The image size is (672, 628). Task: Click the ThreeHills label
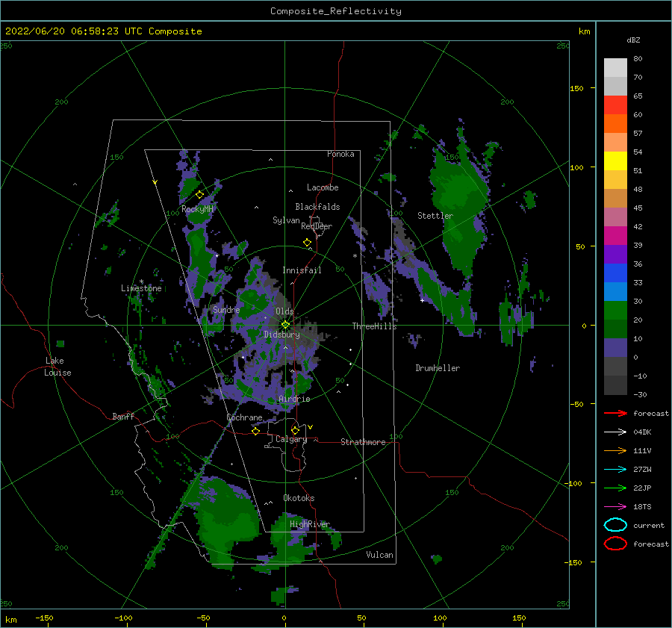coord(375,326)
